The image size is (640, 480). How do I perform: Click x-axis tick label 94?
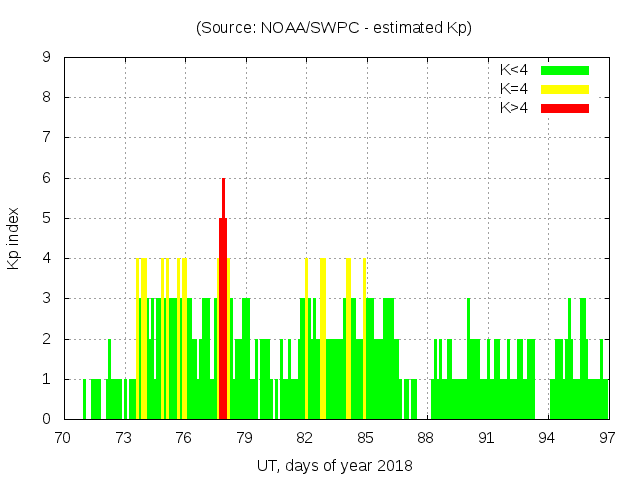[547, 437]
